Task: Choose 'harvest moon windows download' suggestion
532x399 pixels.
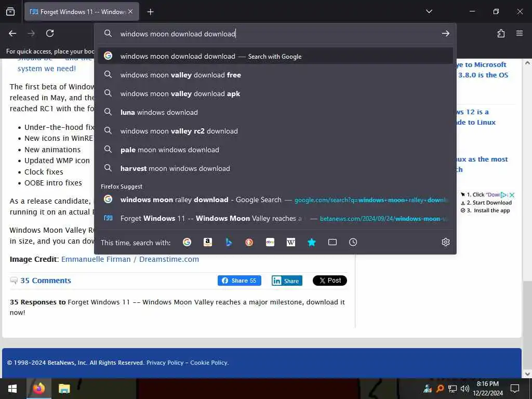Action: tap(275, 168)
